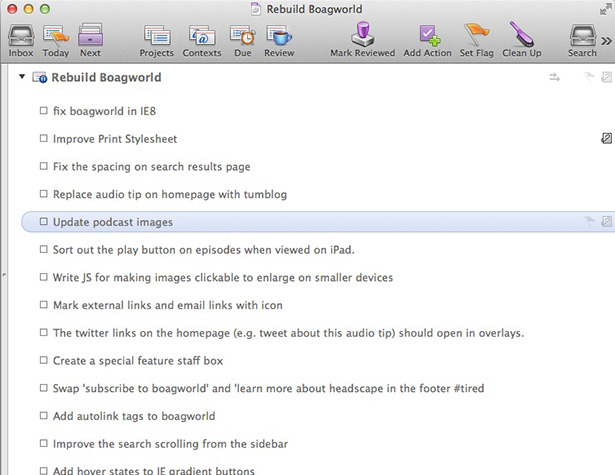Click the Add Action toolbar icon
The image size is (615, 475).
tap(428, 40)
